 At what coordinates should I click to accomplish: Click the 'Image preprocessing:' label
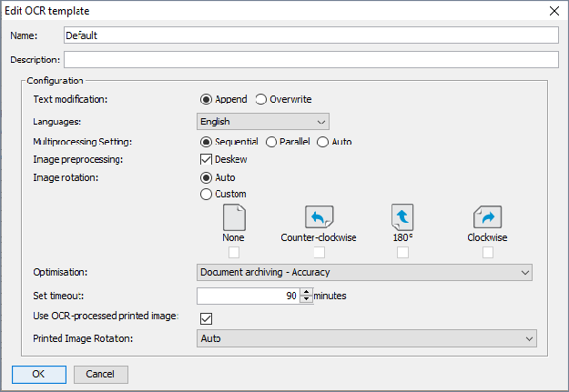[x=78, y=159]
